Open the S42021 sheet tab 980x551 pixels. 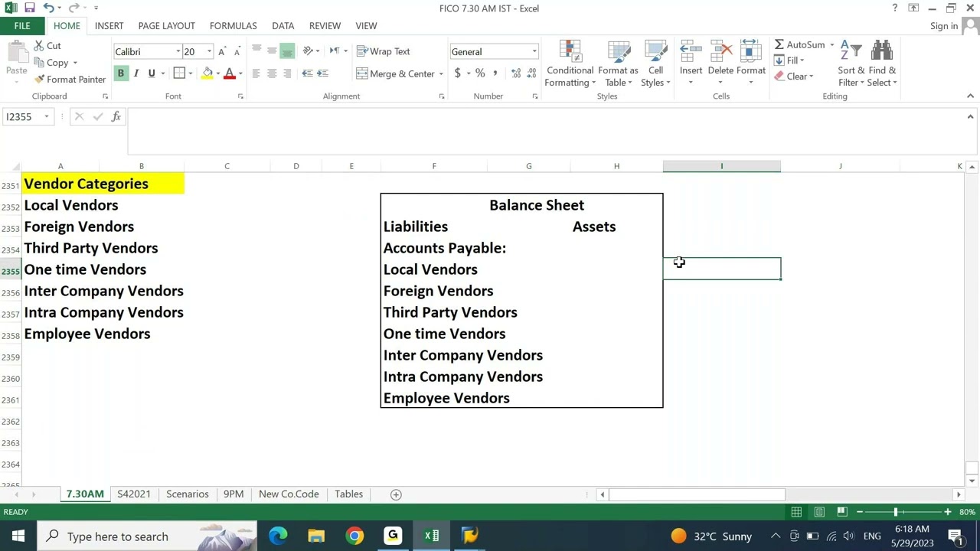click(134, 494)
